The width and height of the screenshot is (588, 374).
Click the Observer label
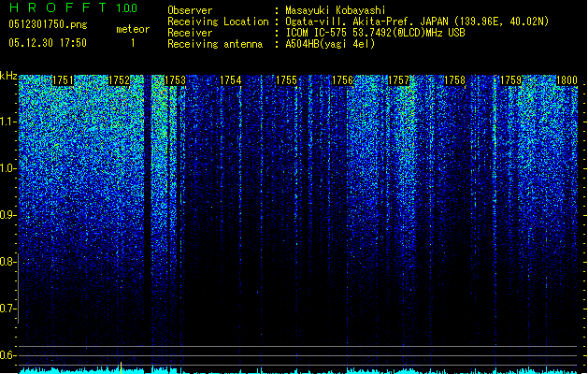190,10
